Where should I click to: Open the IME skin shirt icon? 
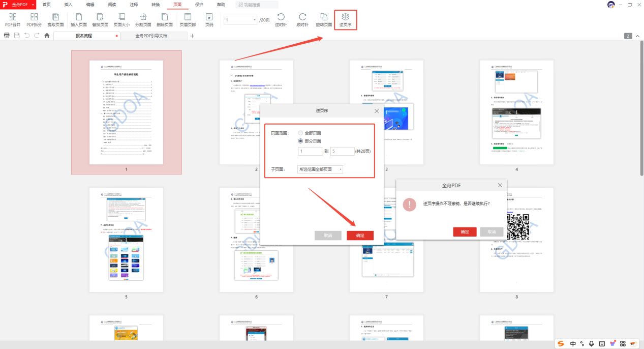pyautogui.click(x=612, y=343)
